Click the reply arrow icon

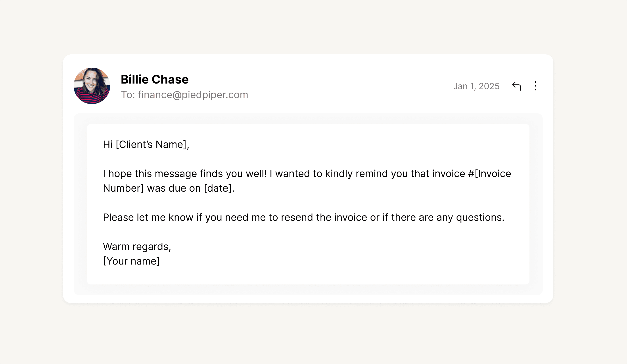[517, 86]
